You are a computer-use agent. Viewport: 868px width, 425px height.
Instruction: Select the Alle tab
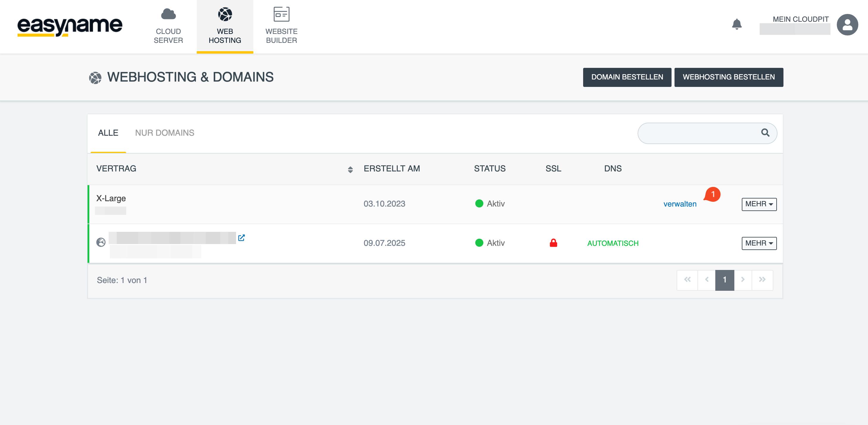tap(108, 133)
